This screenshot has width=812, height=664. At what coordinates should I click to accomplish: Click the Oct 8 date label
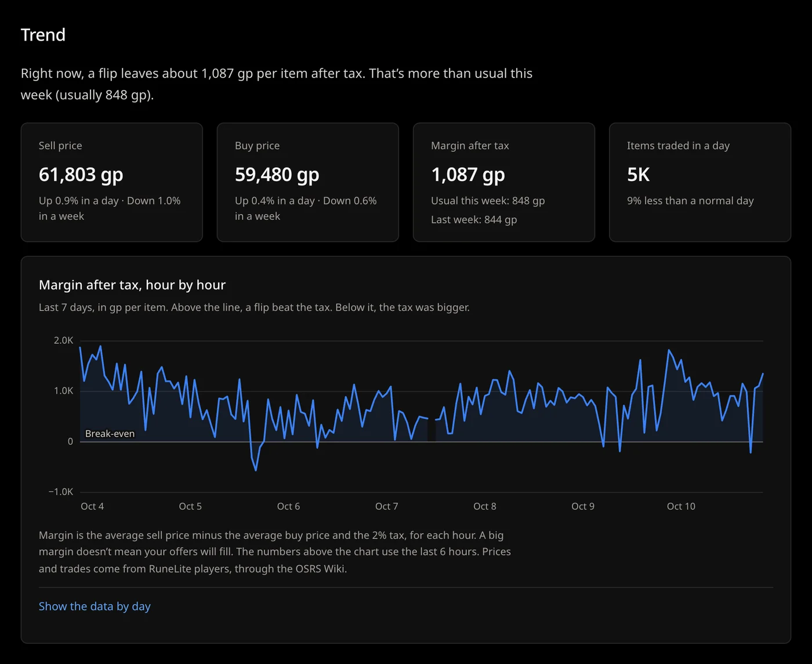pyautogui.click(x=485, y=506)
